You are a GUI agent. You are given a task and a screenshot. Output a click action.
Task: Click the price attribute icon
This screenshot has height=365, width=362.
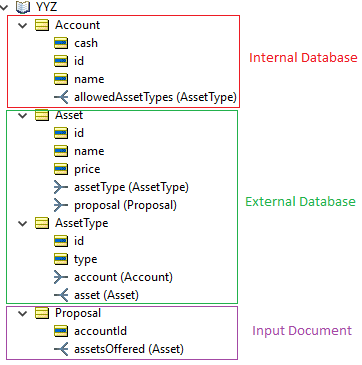(61, 169)
